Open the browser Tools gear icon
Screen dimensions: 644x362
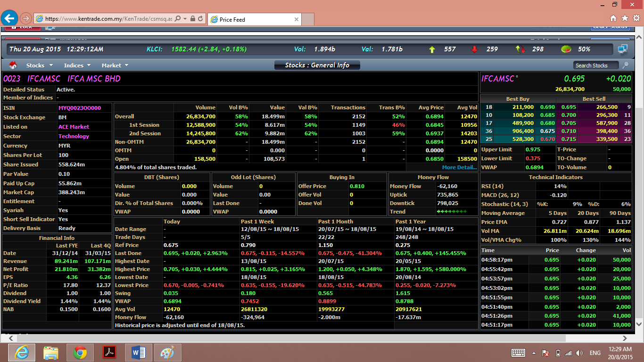tap(636, 18)
